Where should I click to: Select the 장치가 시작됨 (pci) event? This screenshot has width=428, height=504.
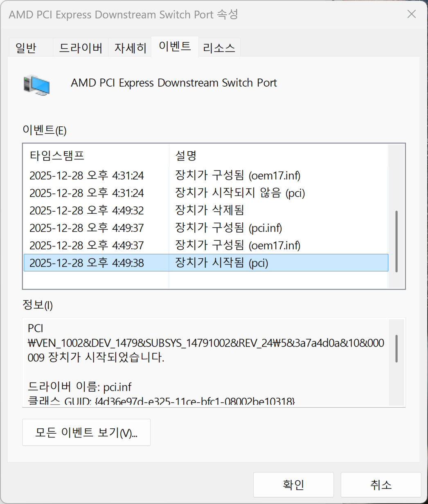(x=206, y=263)
